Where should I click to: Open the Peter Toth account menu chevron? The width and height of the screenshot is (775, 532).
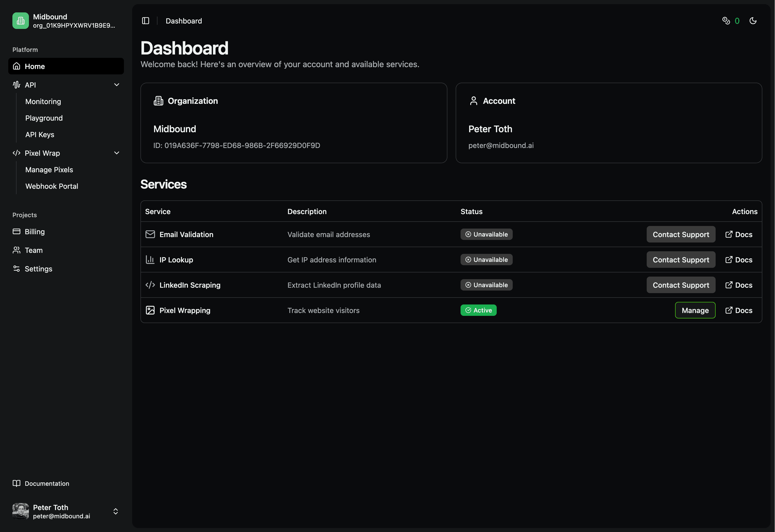pos(115,511)
